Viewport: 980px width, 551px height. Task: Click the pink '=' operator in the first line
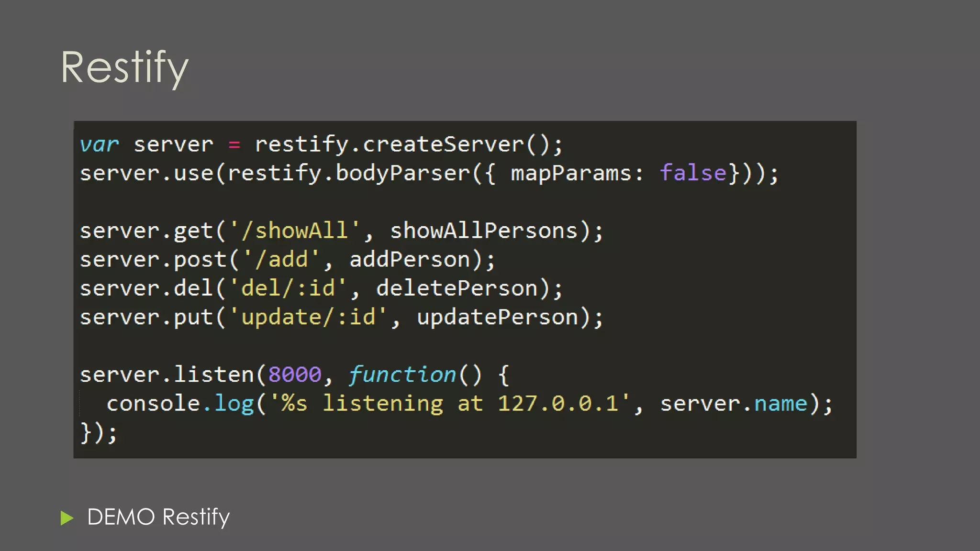click(234, 144)
